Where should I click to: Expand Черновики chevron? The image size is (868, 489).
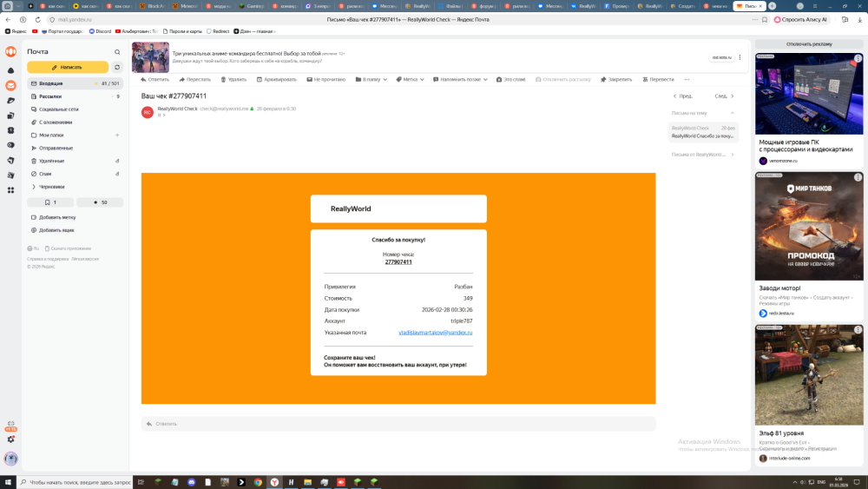point(34,187)
